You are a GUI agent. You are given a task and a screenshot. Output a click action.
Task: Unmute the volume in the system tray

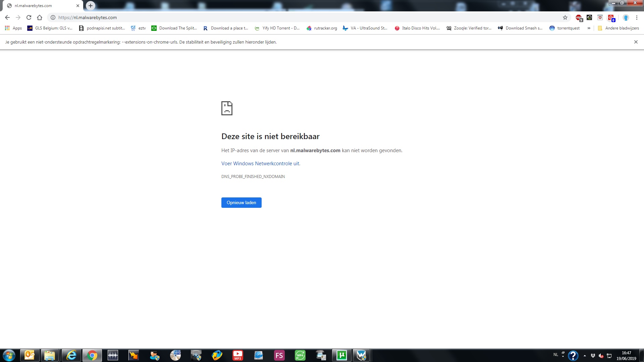[600, 355]
